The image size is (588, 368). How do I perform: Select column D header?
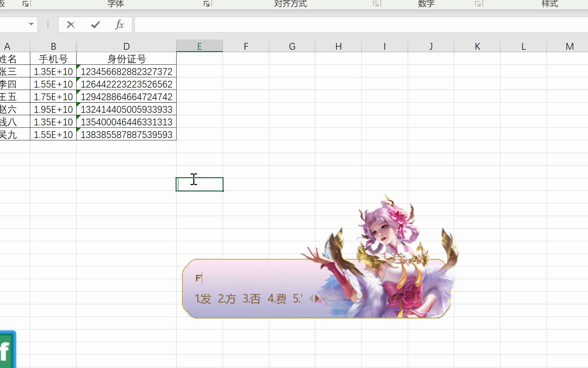(127, 46)
